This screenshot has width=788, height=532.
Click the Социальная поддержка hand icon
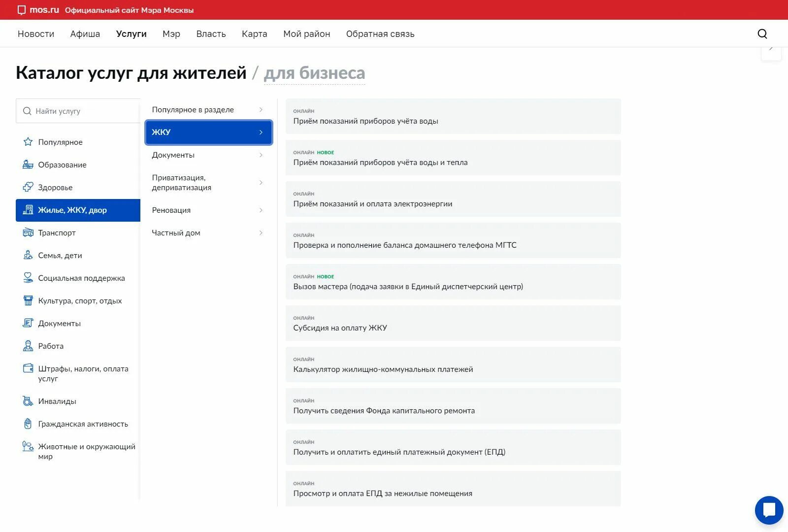pos(28,278)
